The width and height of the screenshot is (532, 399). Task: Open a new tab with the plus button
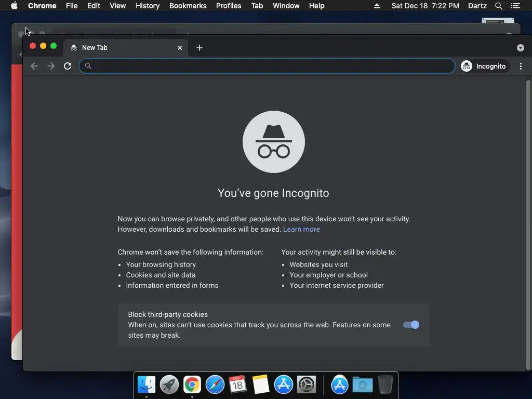[199, 48]
